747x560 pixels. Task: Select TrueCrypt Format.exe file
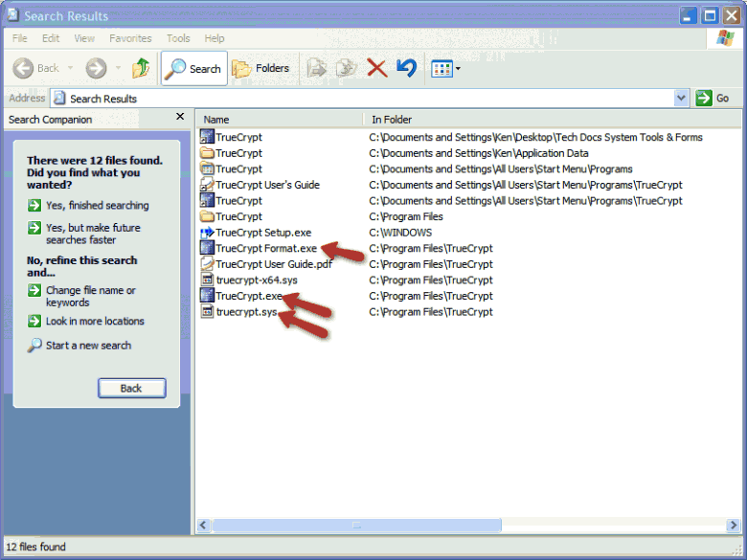(259, 248)
